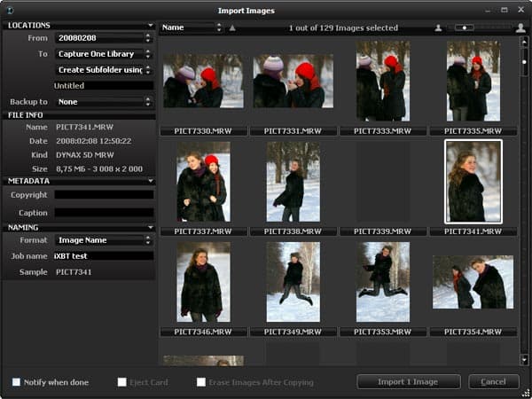Click Import 1 Image button
This screenshot has height=399, width=532.
(x=409, y=382)
